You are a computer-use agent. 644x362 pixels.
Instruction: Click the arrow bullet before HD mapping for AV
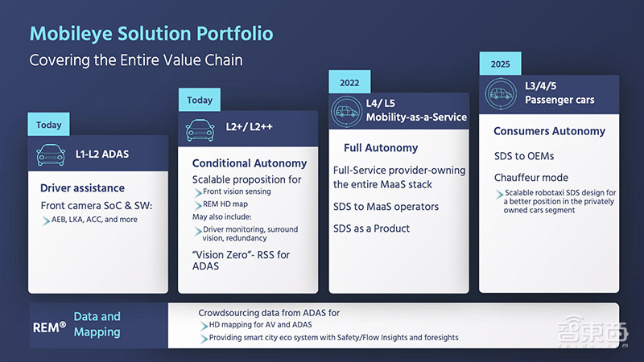(x=203, y=325)
